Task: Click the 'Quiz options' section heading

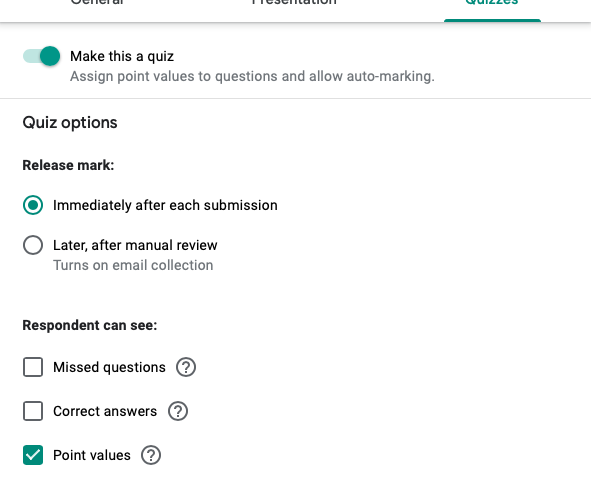Action: pos(70,123)
